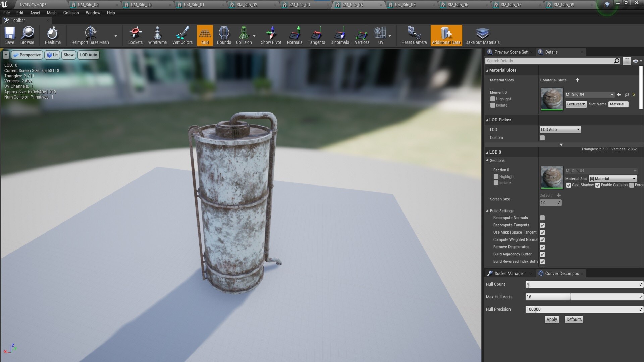644x362 pixels.
Task: Enable Wireframe view mode
Action: [157, 35]
